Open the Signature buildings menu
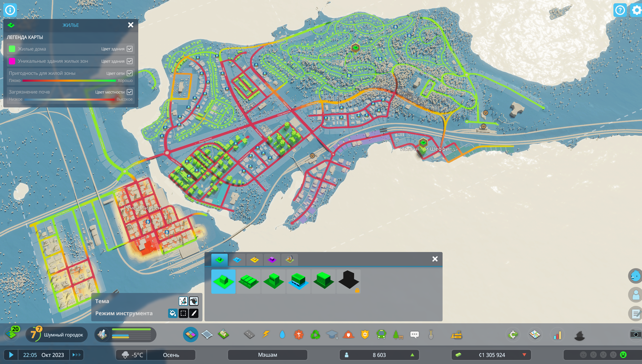This screenshot has height=364, width=642. (x=224, y=335)
